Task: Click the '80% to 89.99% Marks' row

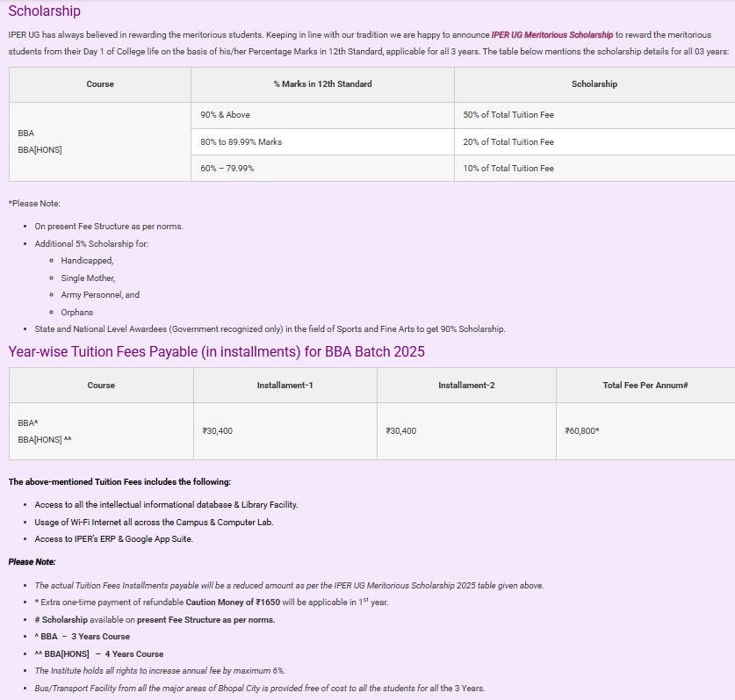Action: (241, 141)
